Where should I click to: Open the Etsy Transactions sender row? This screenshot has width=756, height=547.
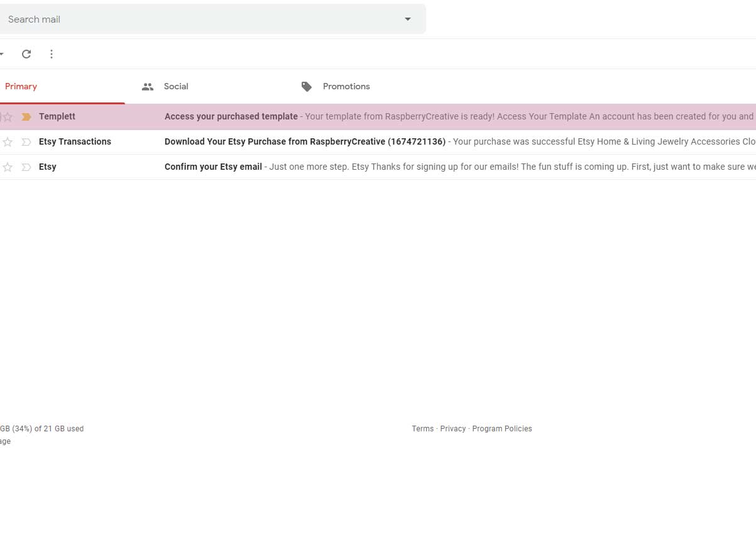[x=75, y=141]
